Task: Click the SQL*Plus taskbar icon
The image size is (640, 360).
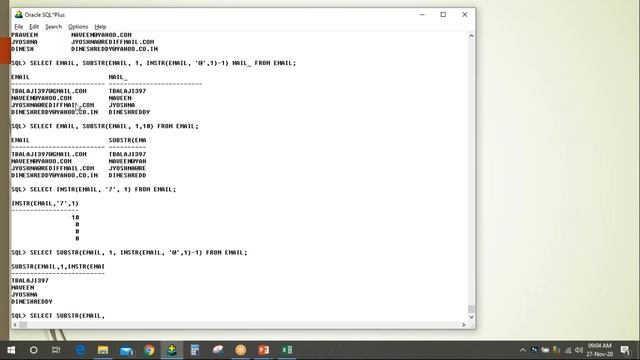Action: [172, 350]
